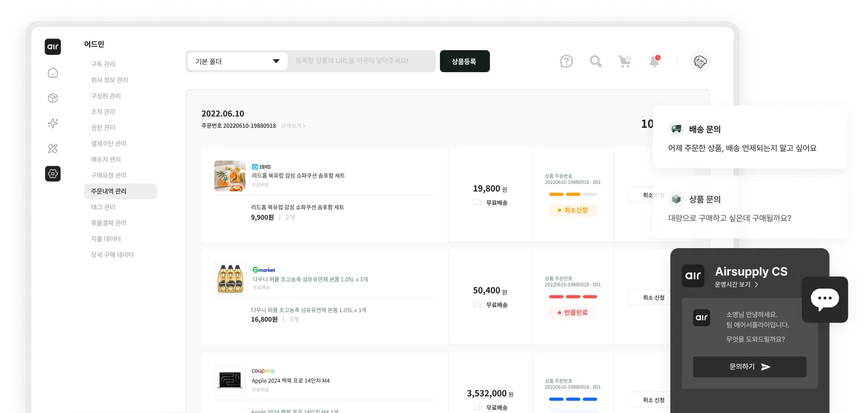Open the shopping cart icon
Screen dimensions: 868x413
tap(625, 61)
